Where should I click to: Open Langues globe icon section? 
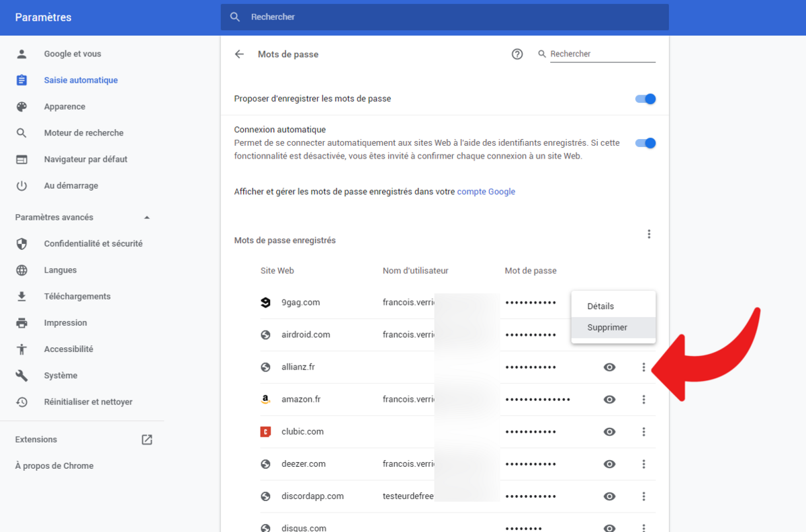pos(22,270)
